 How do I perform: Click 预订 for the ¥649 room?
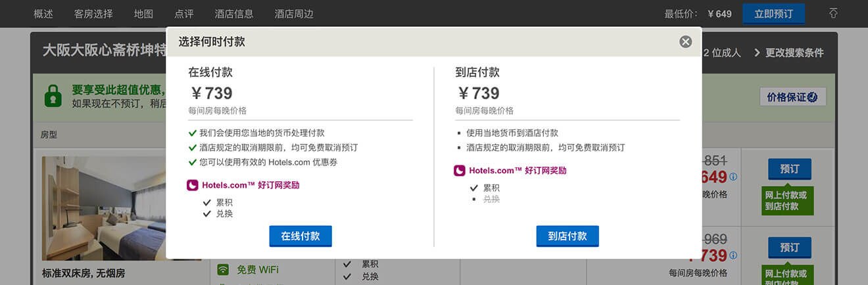790,169
